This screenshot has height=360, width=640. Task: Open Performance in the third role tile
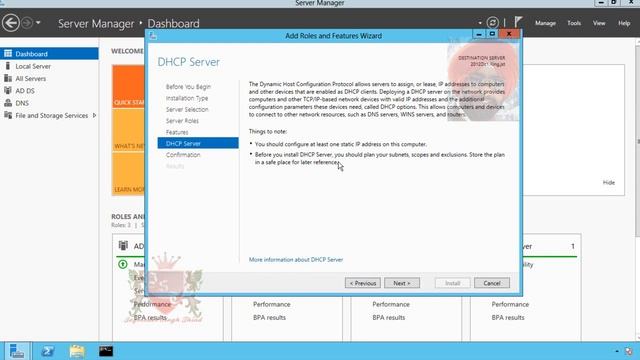click(x=391, y=304)
